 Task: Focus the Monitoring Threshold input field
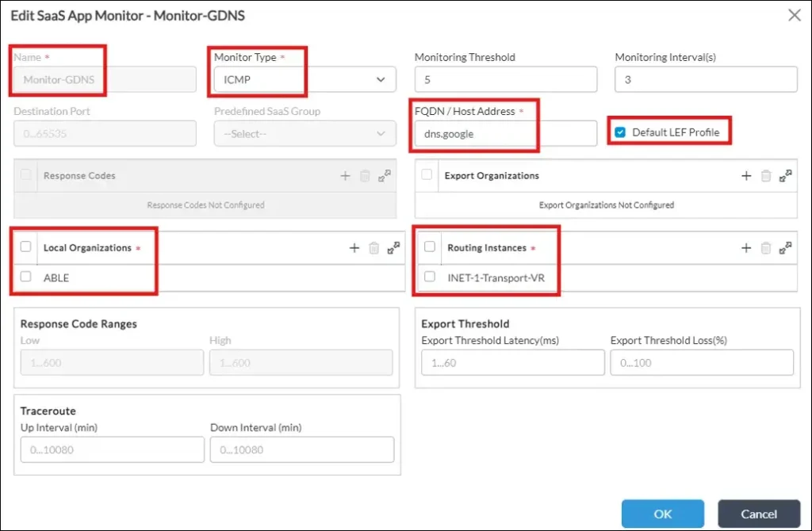pos(505,79)
